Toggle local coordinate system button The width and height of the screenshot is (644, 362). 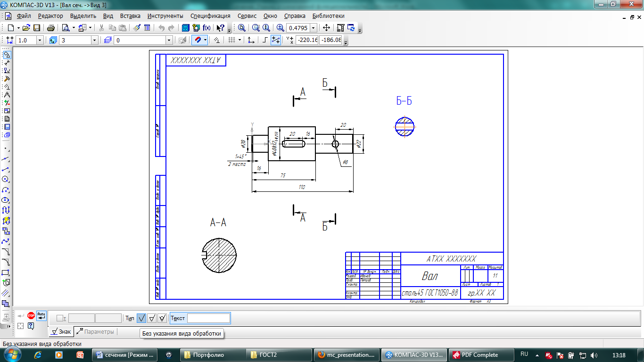tap(251, 40)
